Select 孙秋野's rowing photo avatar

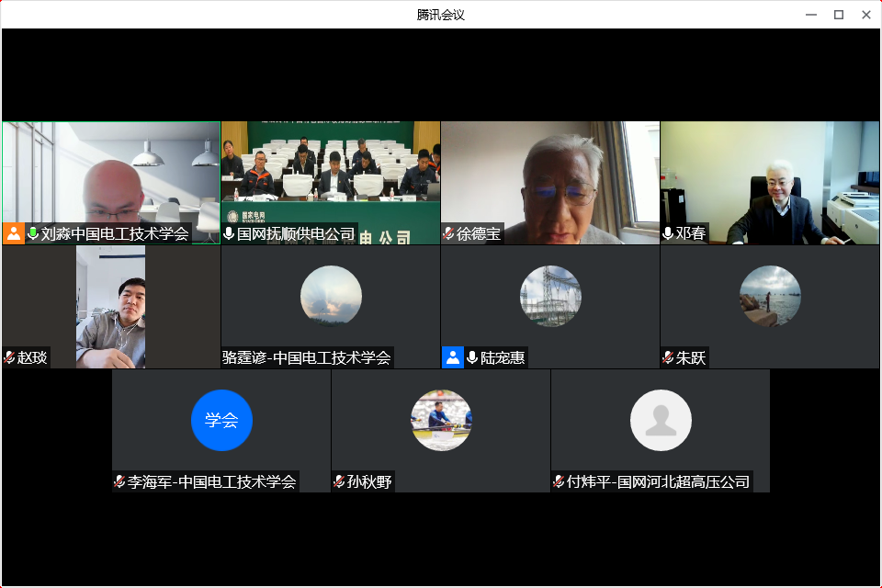tap(441, 421)
